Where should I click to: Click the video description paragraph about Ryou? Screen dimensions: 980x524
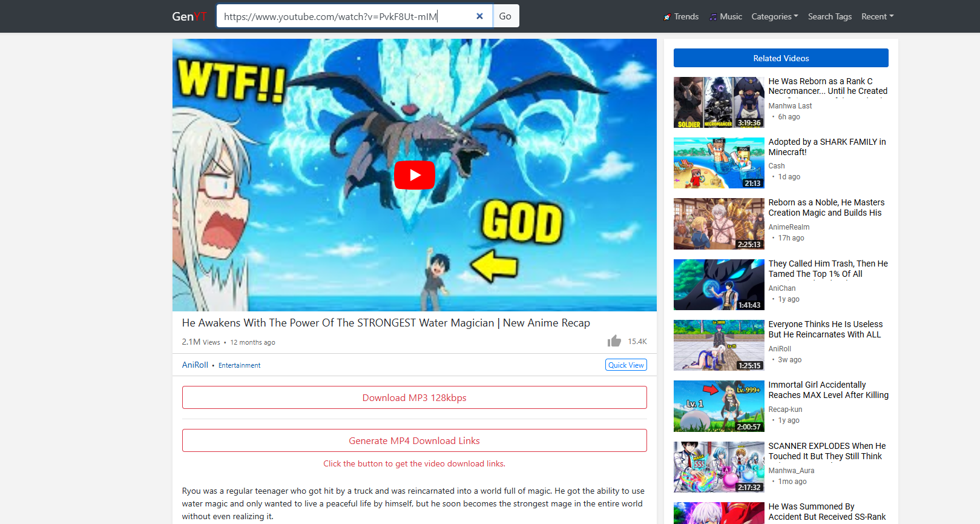tap(414, 503)
